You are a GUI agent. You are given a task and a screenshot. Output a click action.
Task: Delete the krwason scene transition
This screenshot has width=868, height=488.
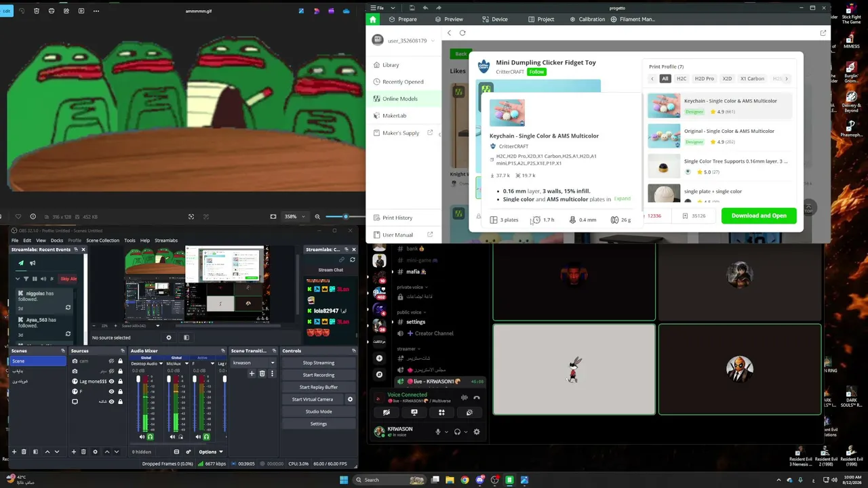pos(262,373)
